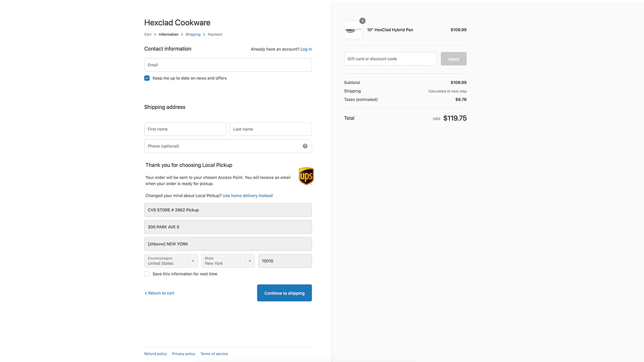The width and height of the screenshot is (644, 362).
Task: Focus the Email input field
Action: (x=228, y=65)
